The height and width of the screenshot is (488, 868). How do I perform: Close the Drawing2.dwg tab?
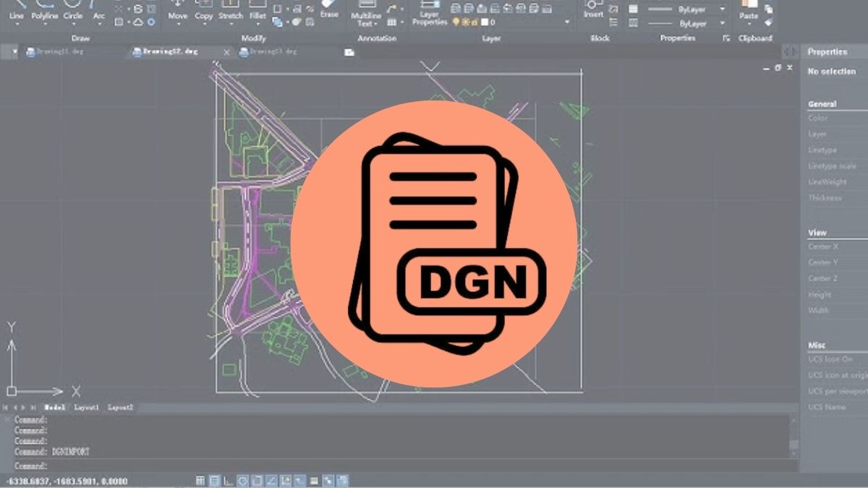[x=226, y=52]
